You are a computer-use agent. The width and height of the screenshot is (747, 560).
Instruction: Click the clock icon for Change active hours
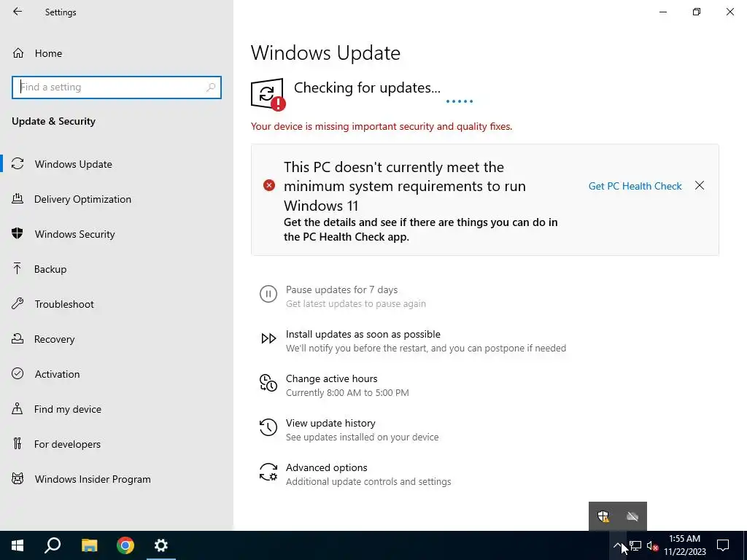[268, 383]
